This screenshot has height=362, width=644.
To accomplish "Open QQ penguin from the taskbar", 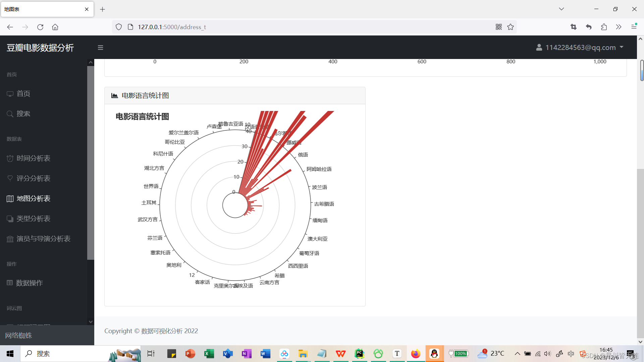I will point(434,354).
